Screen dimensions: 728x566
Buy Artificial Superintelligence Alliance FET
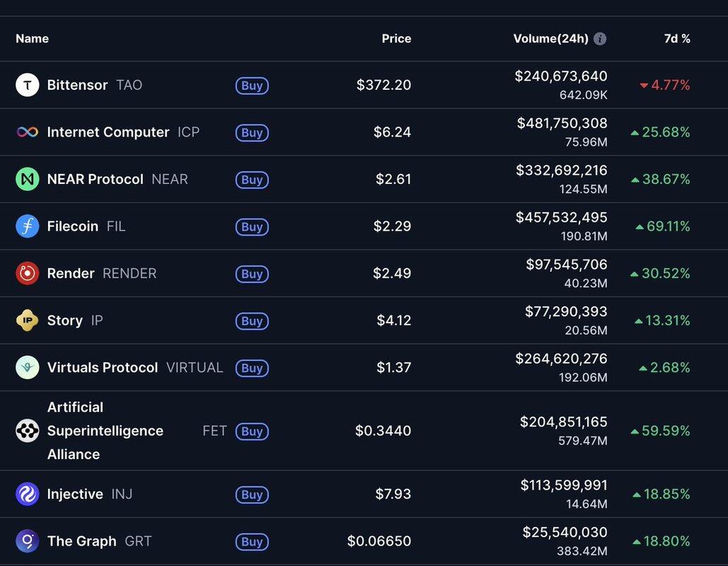coord(252,431)
